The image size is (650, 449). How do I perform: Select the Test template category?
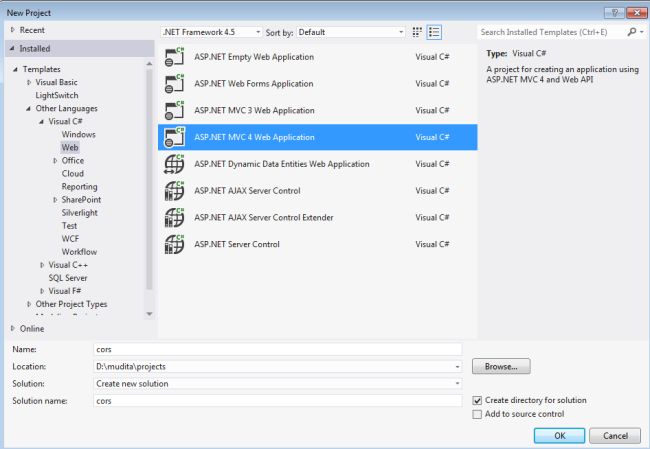(69, 226)
